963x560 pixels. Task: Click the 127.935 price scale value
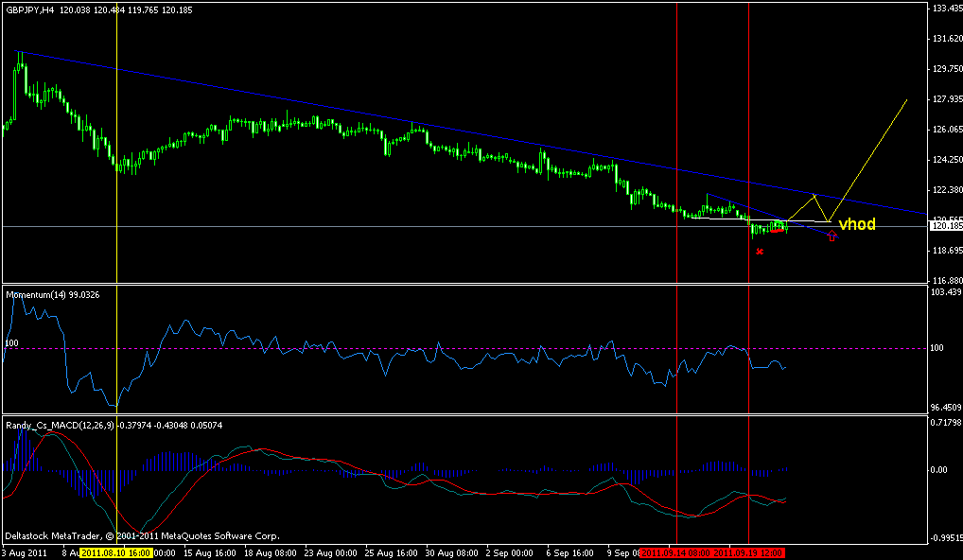pos(946,99)
